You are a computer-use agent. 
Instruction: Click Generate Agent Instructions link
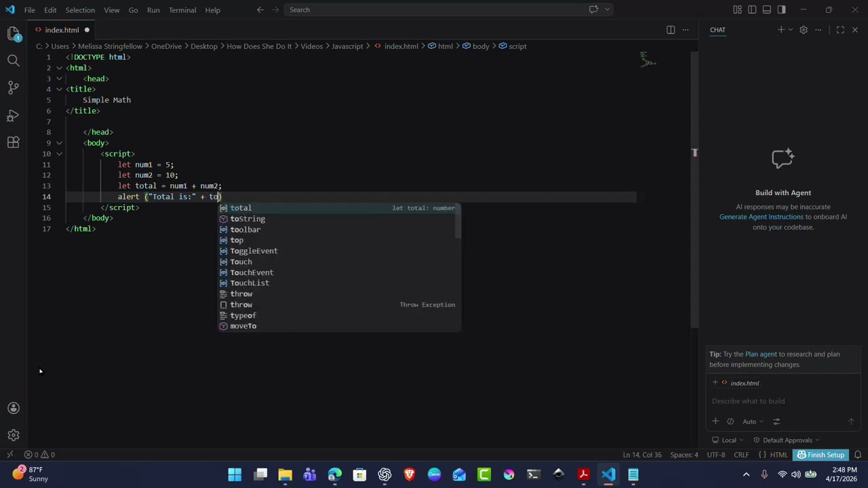(761, 217)
